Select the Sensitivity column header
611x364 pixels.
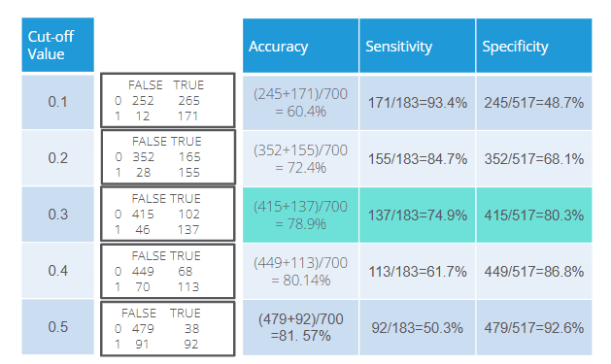417,46
